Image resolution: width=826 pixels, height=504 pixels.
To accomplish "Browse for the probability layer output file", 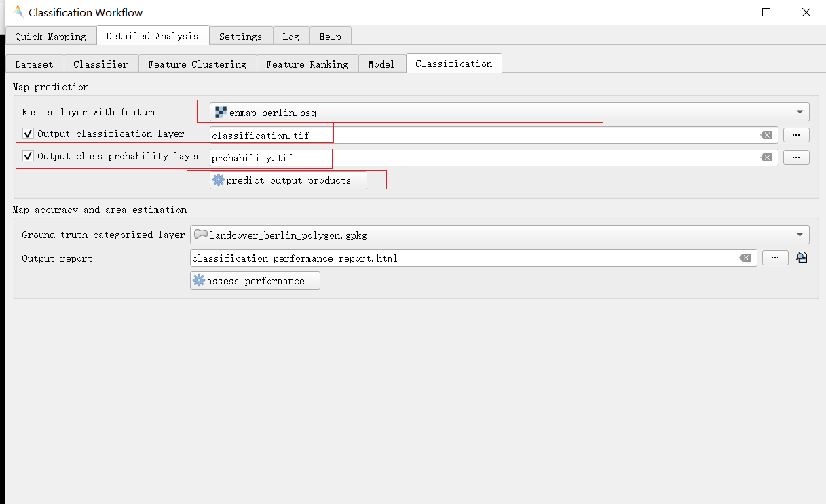I will pyautogui.click(x=796, y=157).
